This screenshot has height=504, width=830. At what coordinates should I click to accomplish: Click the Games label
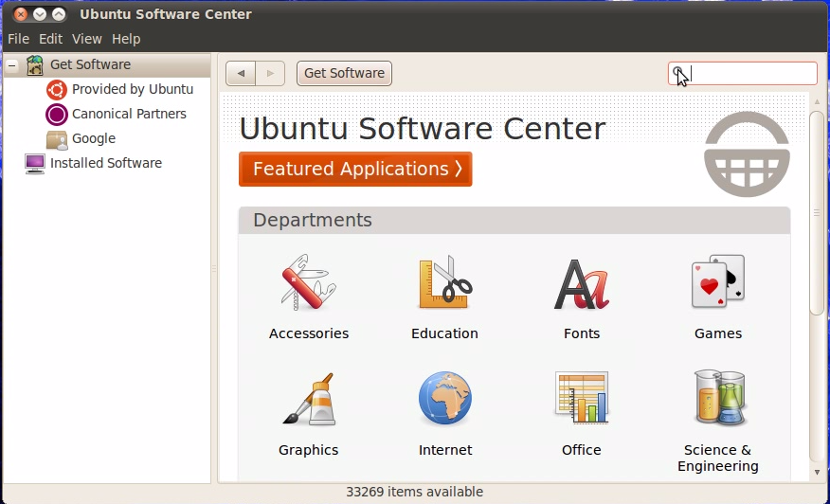coord(718,333)
